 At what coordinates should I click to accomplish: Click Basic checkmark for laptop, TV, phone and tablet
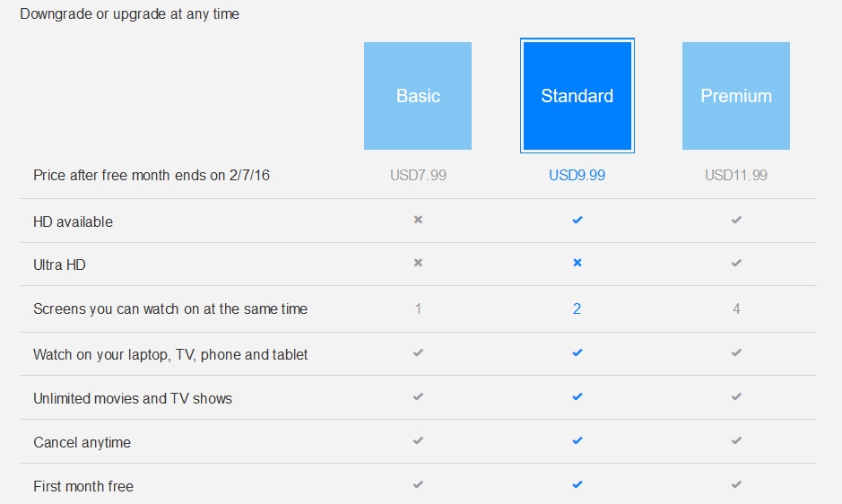tap(418, 353)
